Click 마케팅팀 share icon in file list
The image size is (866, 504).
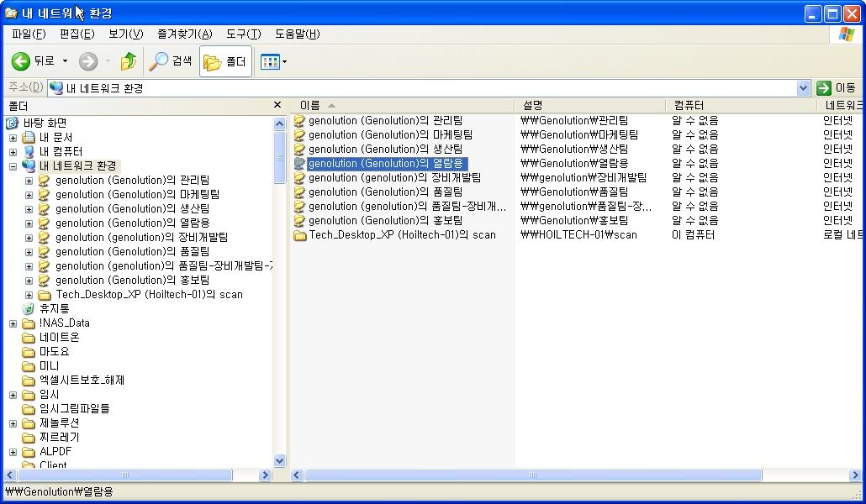(x=299, y=134)
